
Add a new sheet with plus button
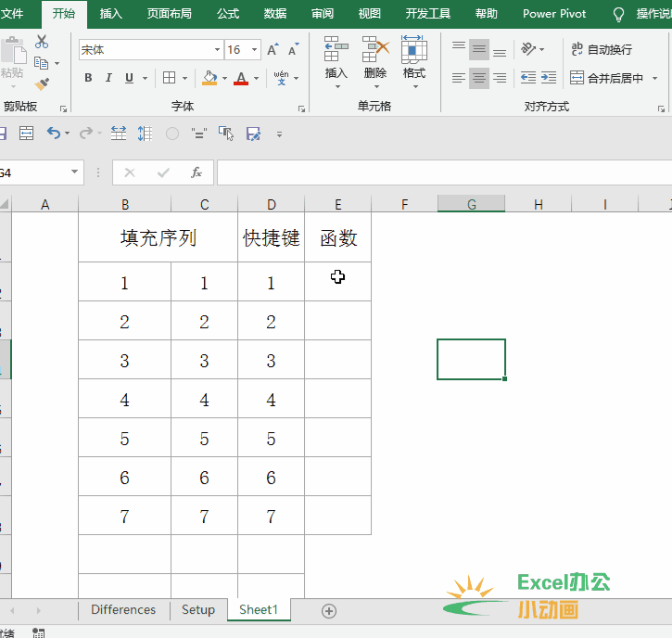click(329, 611)
